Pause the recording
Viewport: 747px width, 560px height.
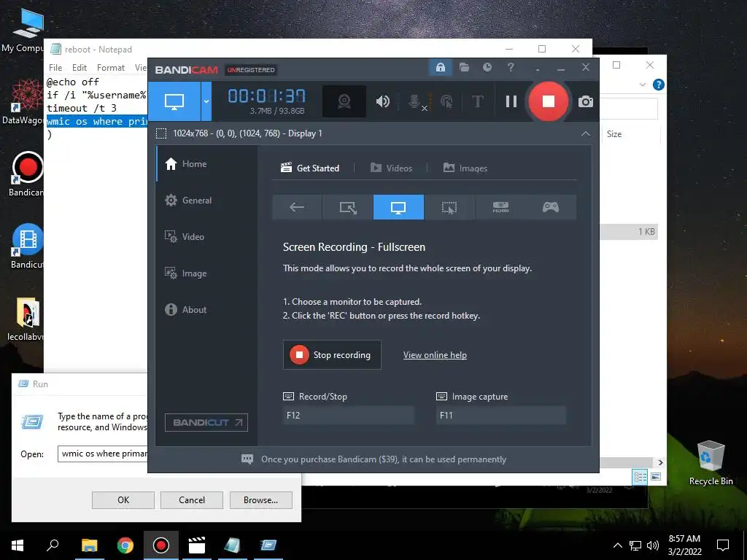pyautogui.click(x=511, y=101)
